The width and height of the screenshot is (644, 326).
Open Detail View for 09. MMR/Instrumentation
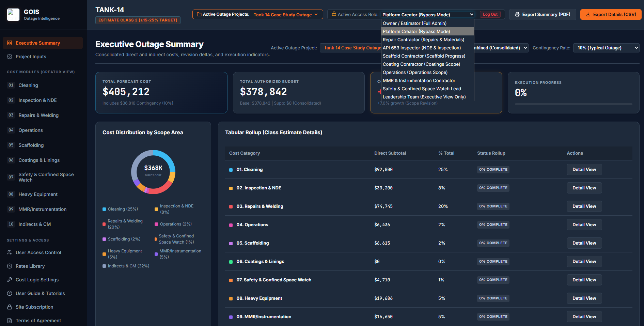point(584,316)
